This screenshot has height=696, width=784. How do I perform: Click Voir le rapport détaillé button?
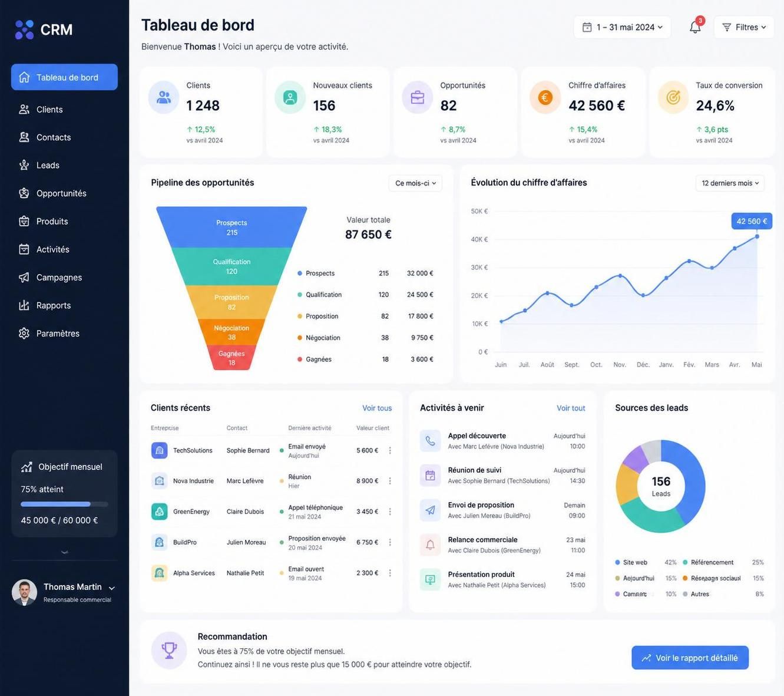pos(690,658)
